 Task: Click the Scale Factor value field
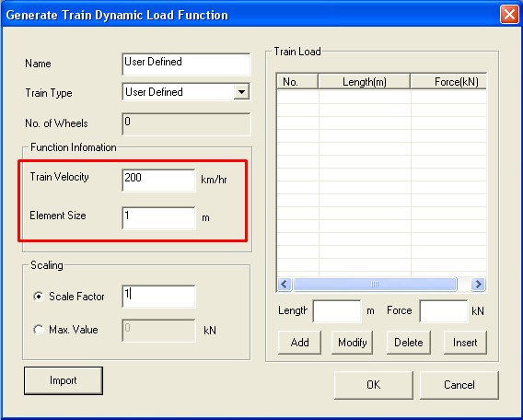[158, 297]
